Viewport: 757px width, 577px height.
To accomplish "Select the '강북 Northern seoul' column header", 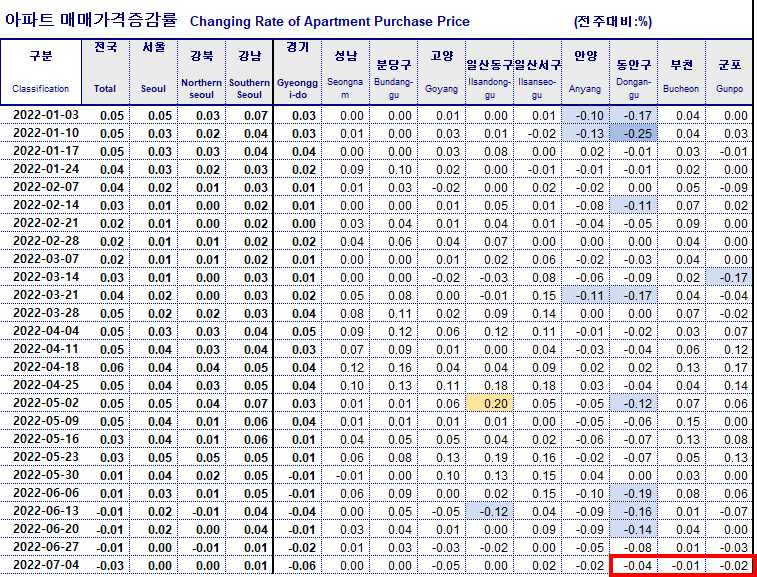I will point(201,72).
